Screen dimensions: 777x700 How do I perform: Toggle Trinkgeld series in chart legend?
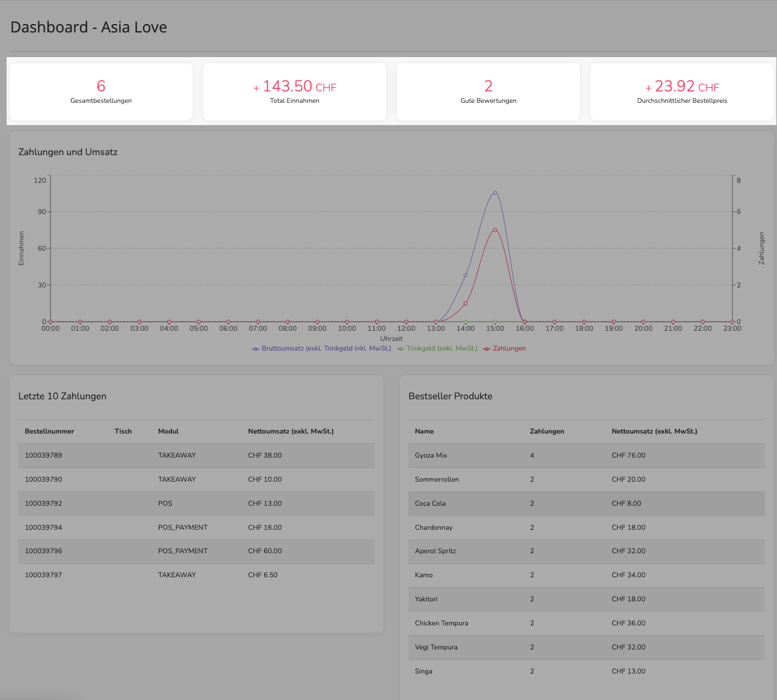click(437, 349)
